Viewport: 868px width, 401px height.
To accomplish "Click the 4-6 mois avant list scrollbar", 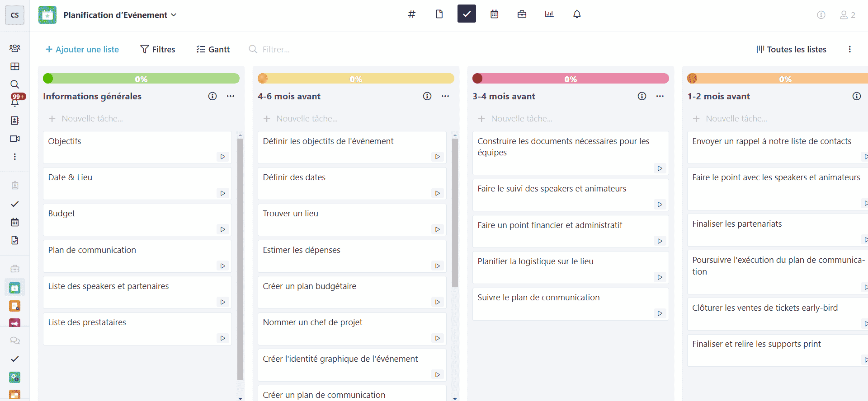I will [455, 212].
